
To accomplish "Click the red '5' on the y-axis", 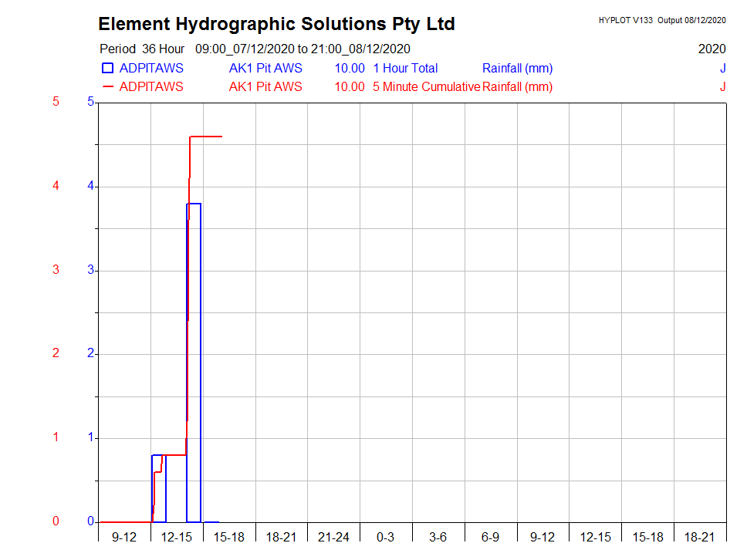I will tap(56, 102).
